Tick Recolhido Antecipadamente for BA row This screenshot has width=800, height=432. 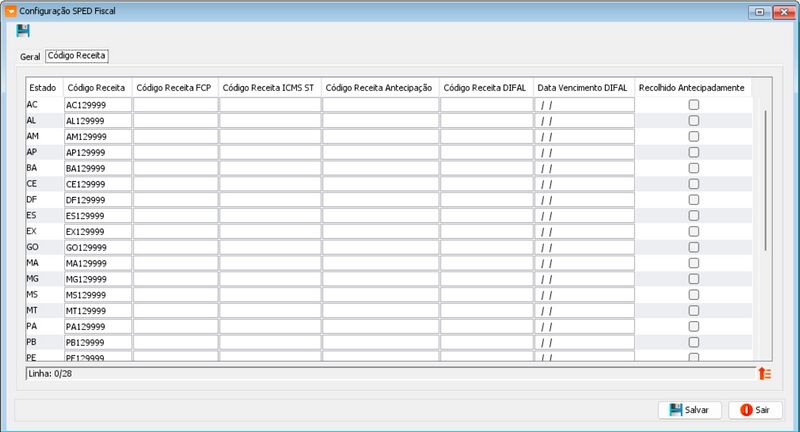tap(693, 168)
